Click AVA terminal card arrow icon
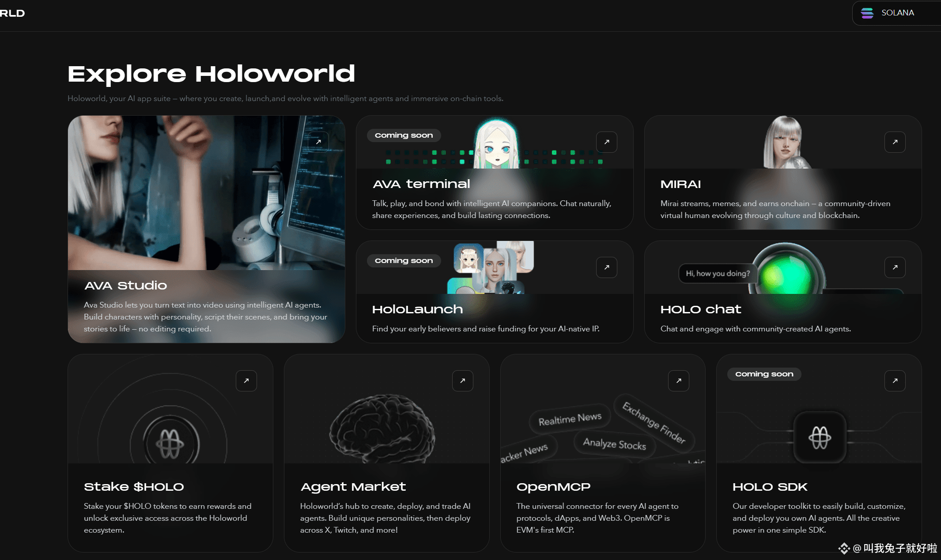 click(606, 142)
